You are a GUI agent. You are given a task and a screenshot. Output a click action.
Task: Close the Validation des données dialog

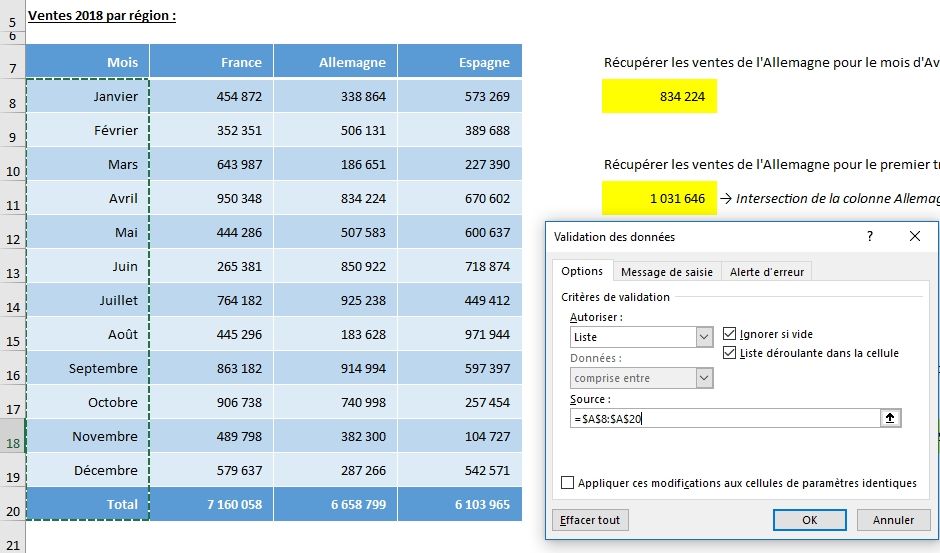915,237
